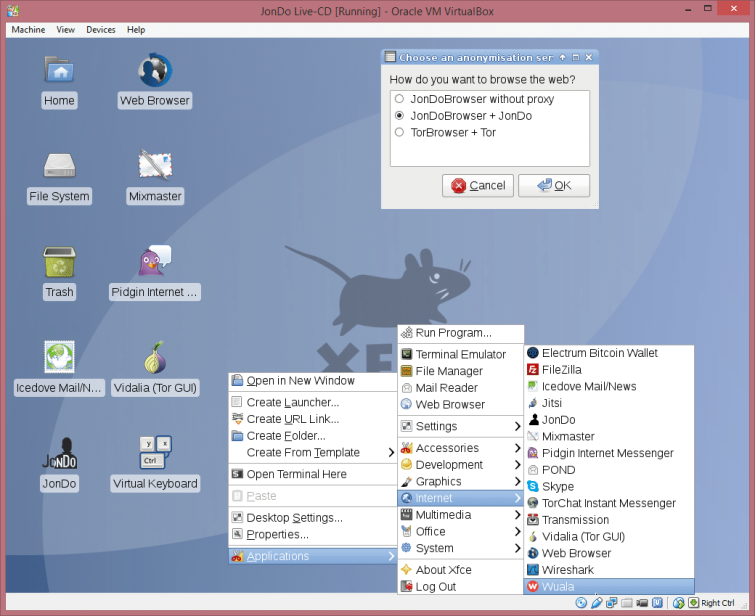Click the Electrum Bitcoin Wallet icon

(x=533, y=353)
